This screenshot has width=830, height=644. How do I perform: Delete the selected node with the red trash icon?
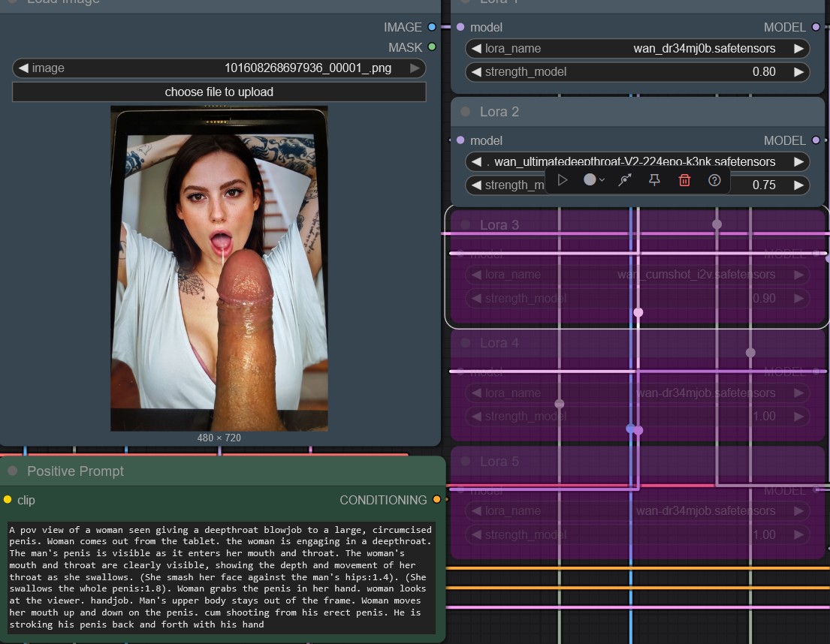pyautogui.click(x=684, y=180)
